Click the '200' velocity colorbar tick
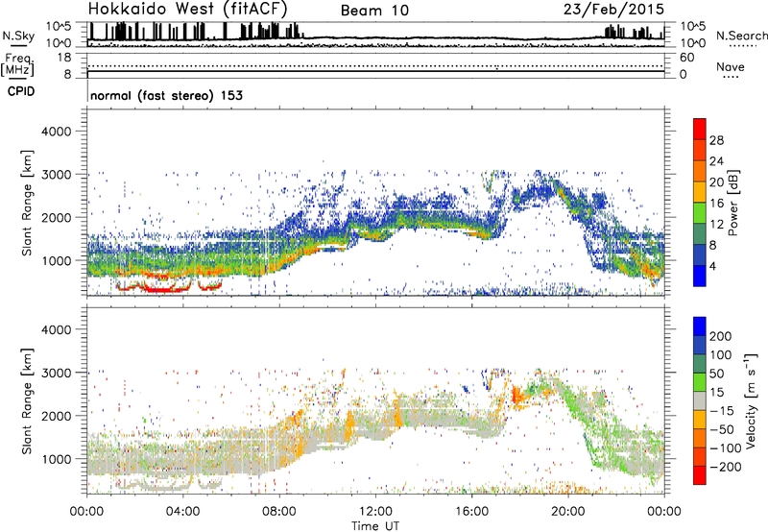 coord(721,336)
